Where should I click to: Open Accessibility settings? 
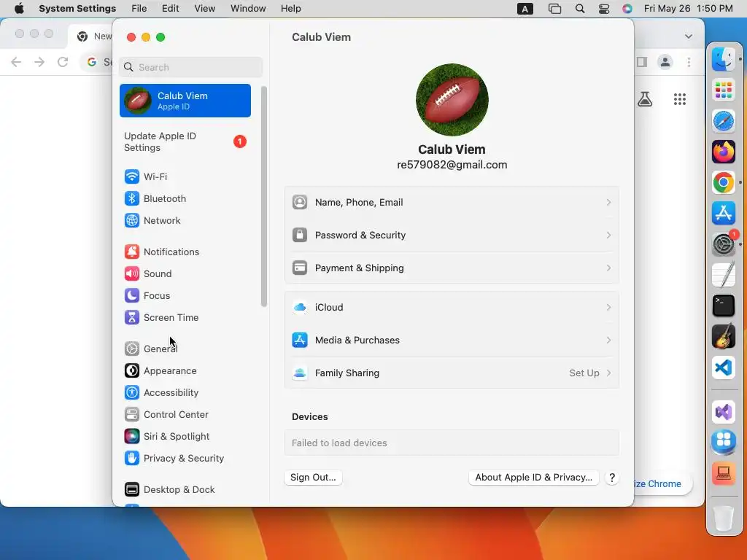[161, 393]
